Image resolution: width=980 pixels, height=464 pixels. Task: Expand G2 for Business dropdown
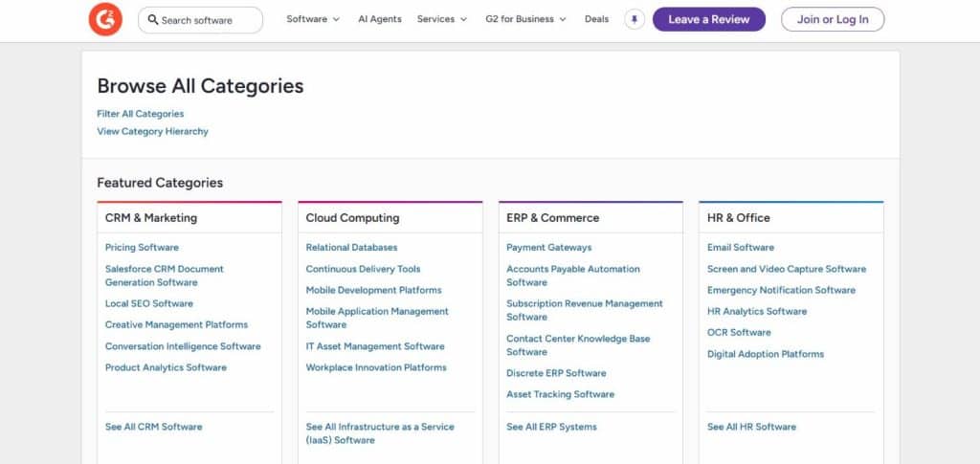point(525,19)
